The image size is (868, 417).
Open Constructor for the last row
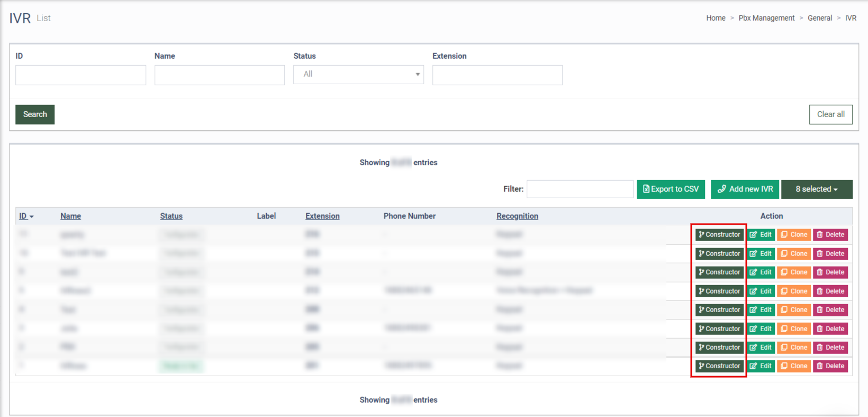click(719, 366)
